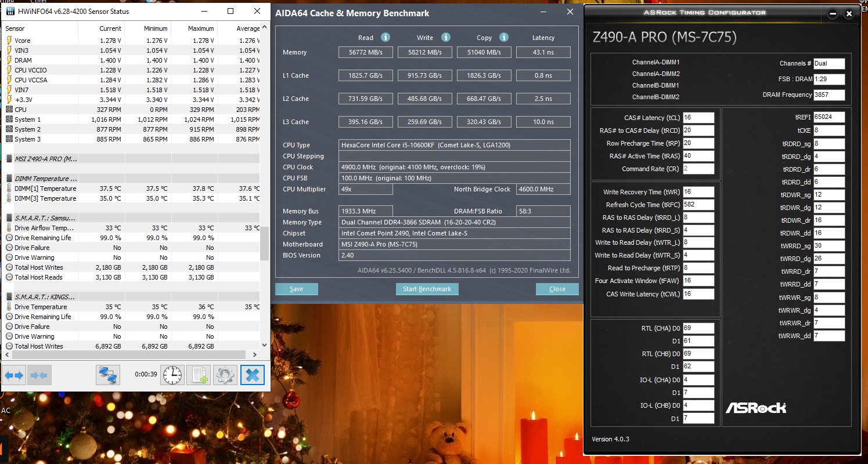Click the expand columns arrows icon in HWiNFO64
The width and height of the screenshot is (868, 464).
[x=14, y=375]
